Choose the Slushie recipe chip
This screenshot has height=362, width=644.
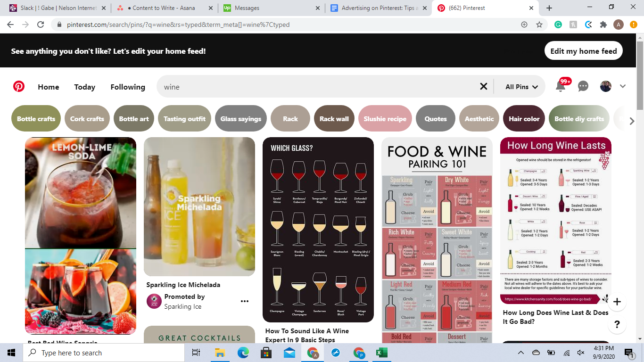(x=385, y=118)
